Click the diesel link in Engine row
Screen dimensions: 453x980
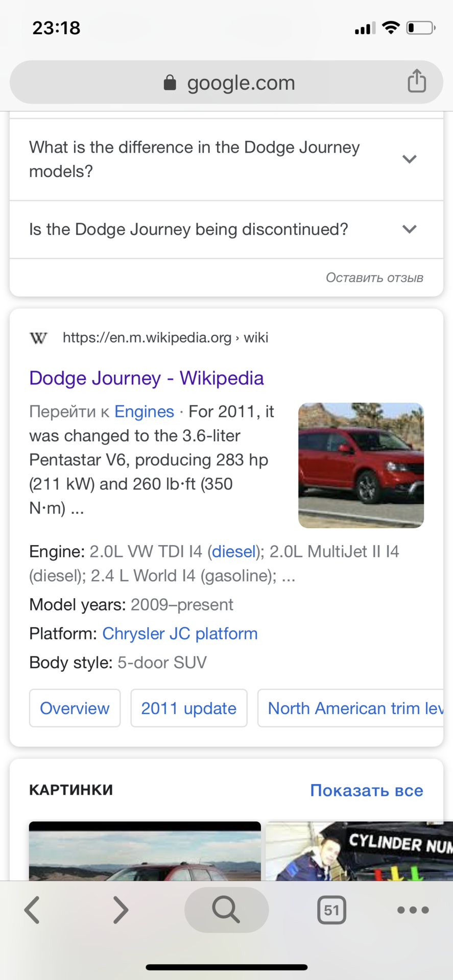click(x=233, y=551)
